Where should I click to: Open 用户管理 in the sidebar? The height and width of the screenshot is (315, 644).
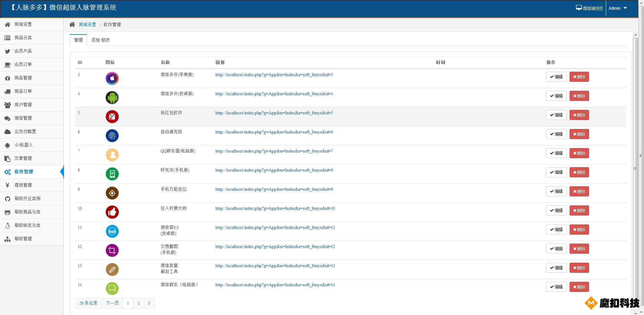pos(32,105)
